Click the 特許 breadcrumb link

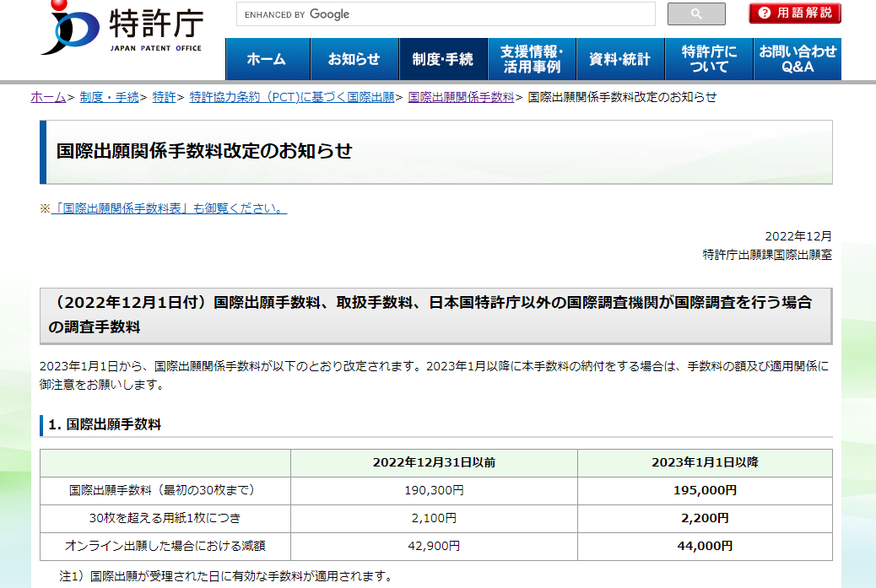coord(164,97)
